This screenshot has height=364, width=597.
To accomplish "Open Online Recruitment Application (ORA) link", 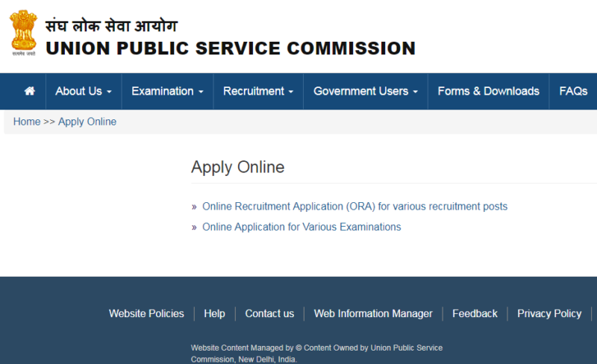I will (354, 206).
